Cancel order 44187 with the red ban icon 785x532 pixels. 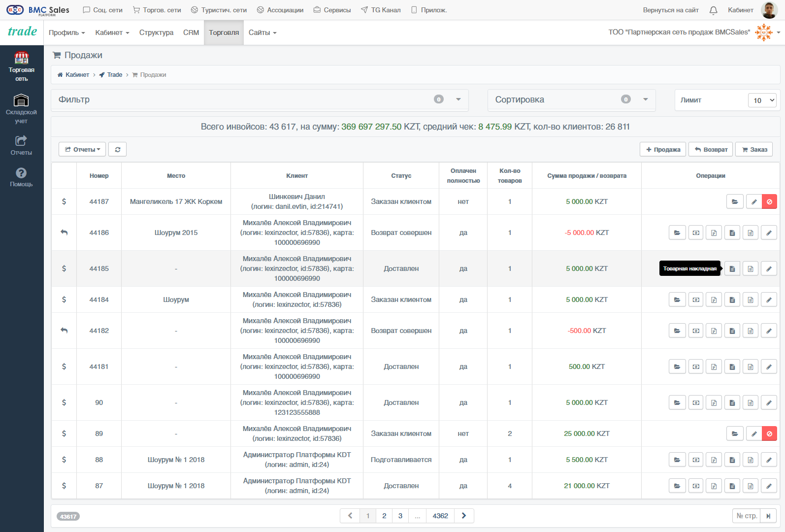[x=769, y=201]
